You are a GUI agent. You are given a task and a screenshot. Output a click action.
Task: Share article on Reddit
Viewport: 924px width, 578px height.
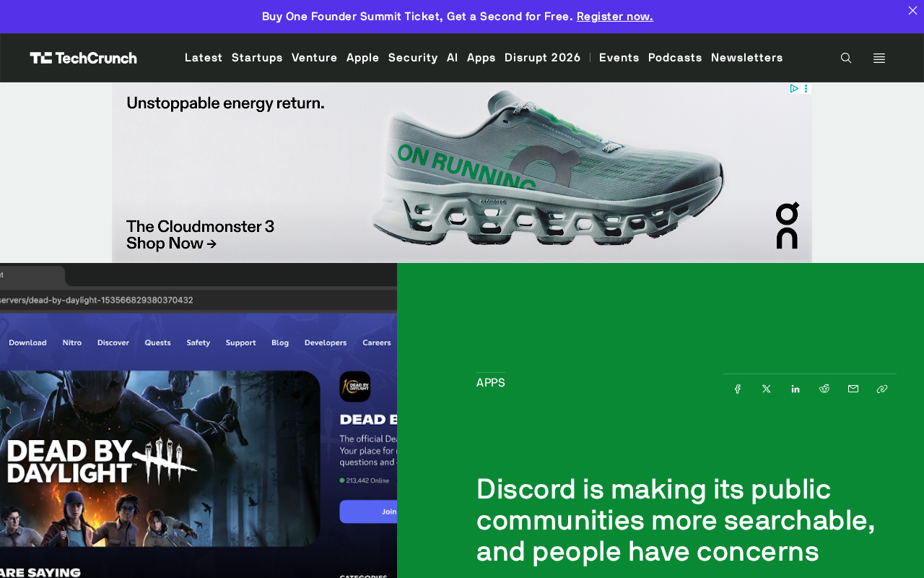click(x=824, y=389)
